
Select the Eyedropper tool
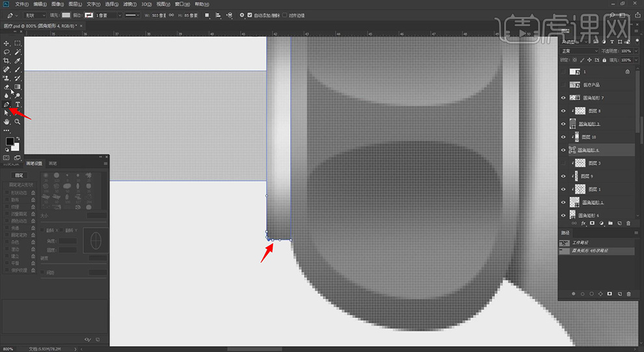(18, 61)
